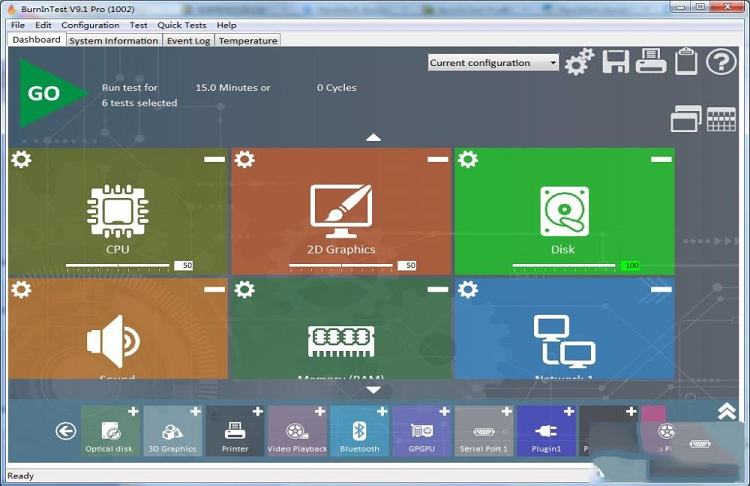The image size is (750, 486).
Task: Add the GPGPU test tile
Action: point(443,411)
